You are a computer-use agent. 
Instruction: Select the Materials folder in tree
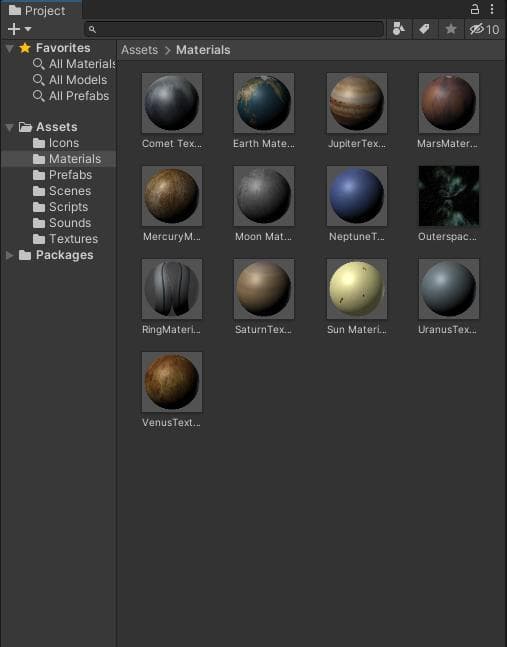[59, 159]
